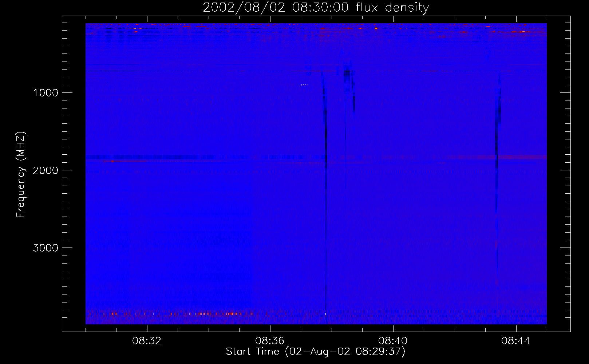Click the "Frequency (MHZ)" axis label

pos(21,175)
